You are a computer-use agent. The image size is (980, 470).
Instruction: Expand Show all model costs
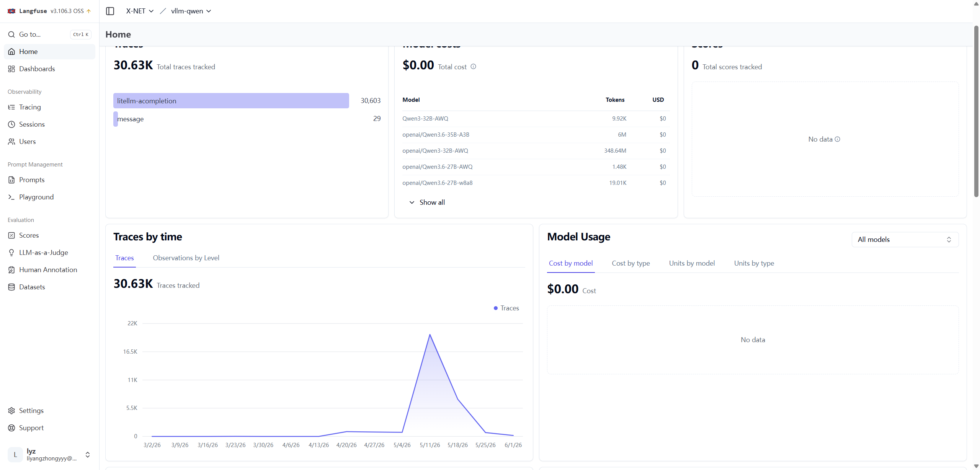(x=427, y=202)
